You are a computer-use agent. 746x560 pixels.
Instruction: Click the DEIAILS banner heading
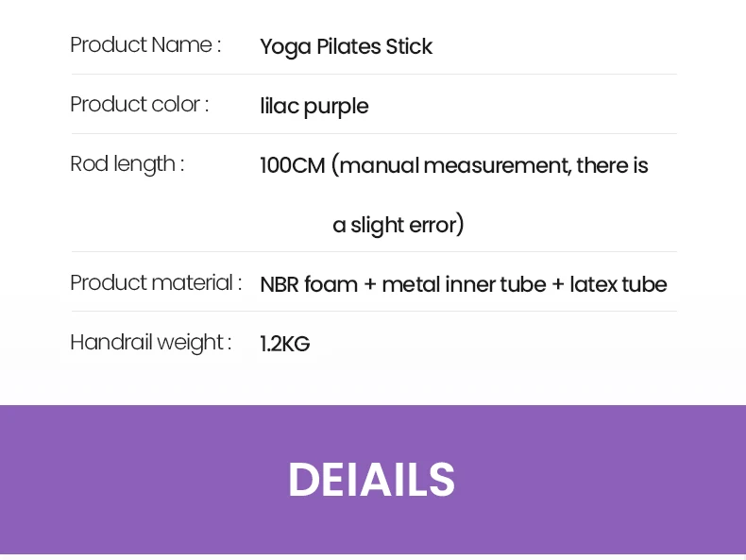pyautogui.click(x=371, y=480)
